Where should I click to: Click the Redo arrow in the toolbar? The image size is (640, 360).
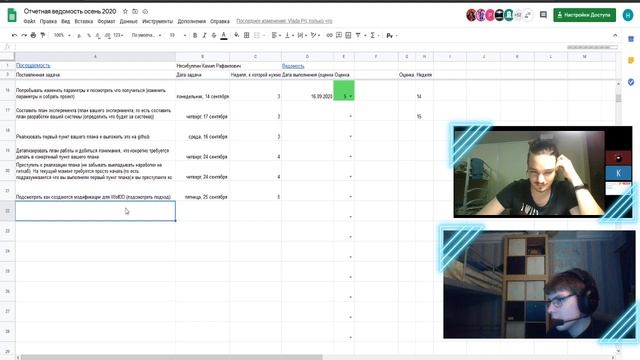pyautogui.click(x=24, y=36)
